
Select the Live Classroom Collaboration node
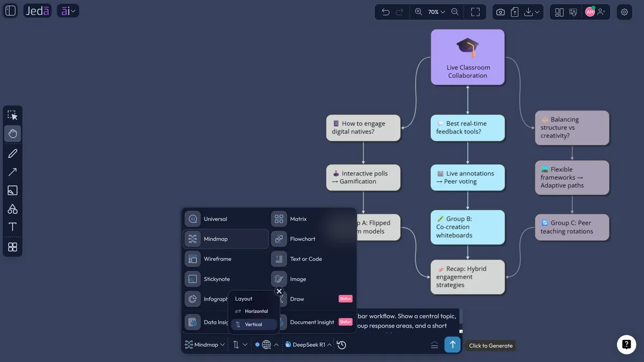(467, 57)
